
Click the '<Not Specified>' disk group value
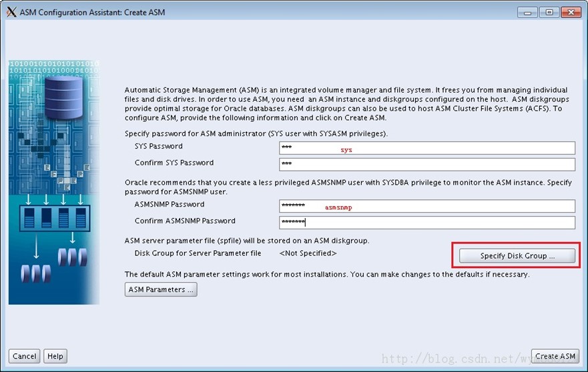pyautogui.click(x=308, y=253)
